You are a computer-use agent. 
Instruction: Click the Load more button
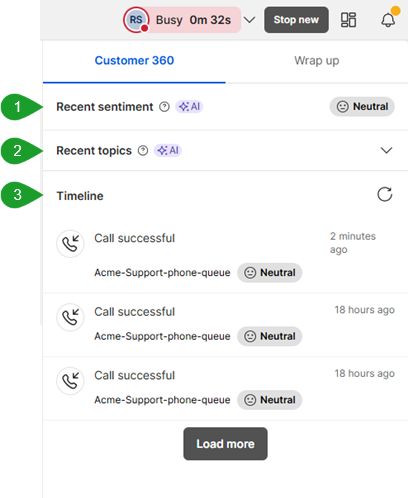tap(225, 444)
